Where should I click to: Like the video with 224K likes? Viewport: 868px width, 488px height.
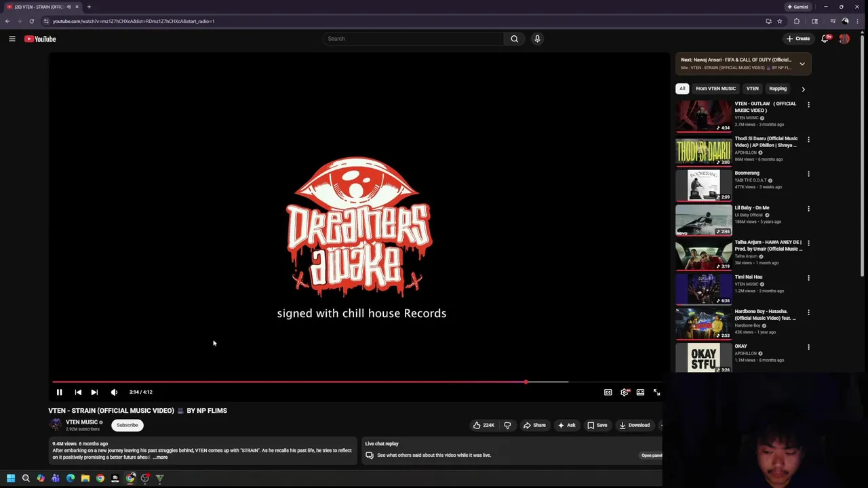point(484,425)
